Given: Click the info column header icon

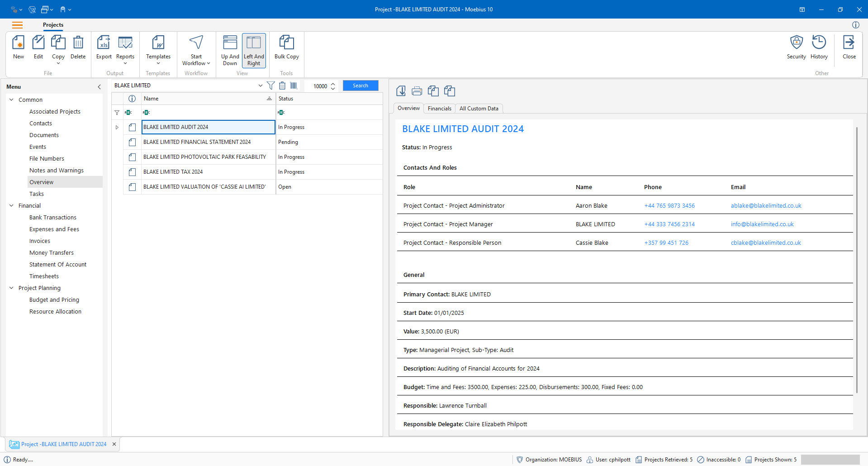Looking at the screenshot, I should click(x=132, y=99).
